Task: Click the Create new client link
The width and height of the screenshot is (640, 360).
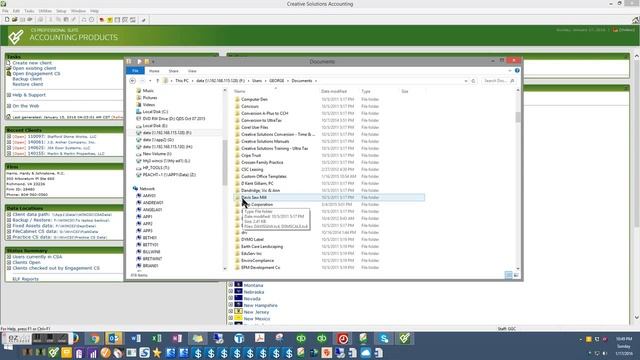Action: tap(32, 63)
